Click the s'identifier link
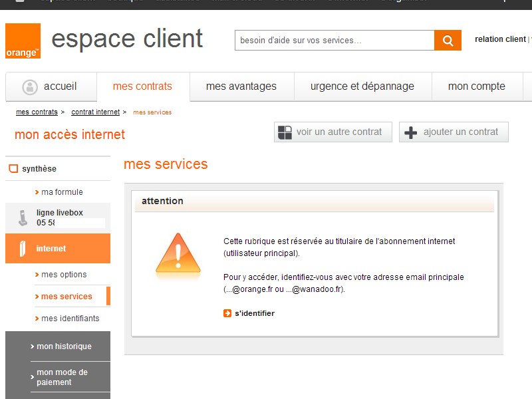 tap(255, 313)
